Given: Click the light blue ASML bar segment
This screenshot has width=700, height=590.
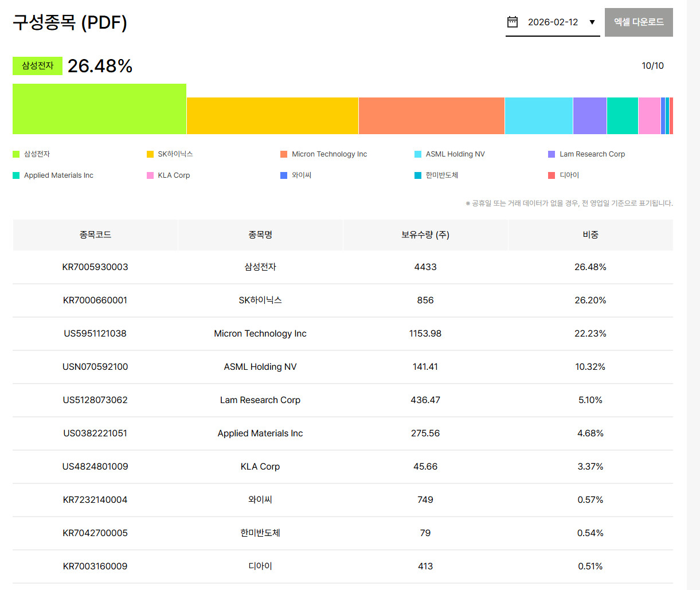Looking at the screenshot, I should pos(538,116).
